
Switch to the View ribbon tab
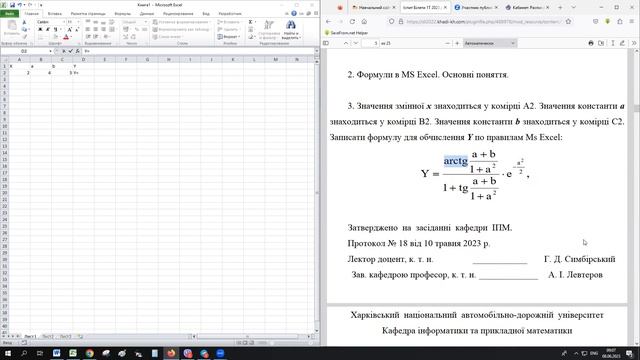pos(206,13)
